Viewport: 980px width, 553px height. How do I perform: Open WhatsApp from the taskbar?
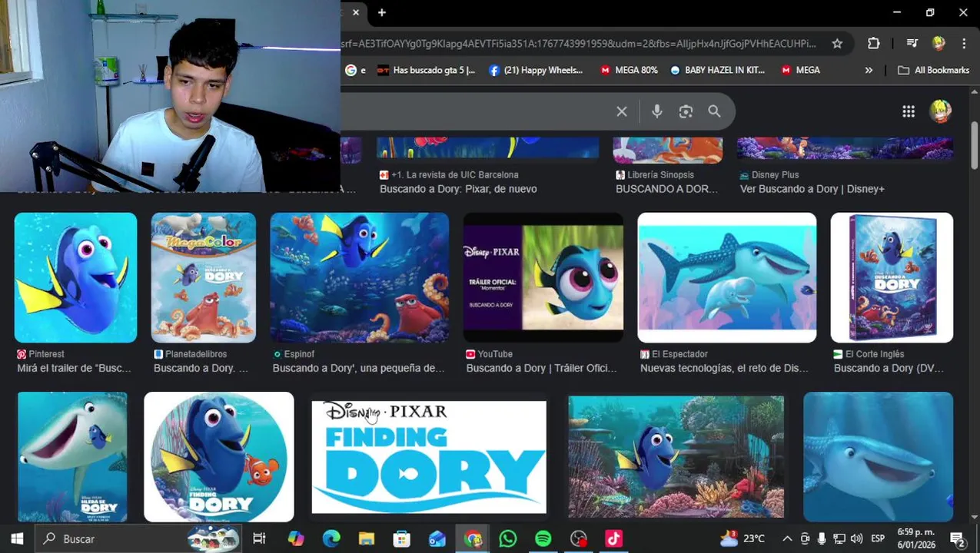[508, 539]
